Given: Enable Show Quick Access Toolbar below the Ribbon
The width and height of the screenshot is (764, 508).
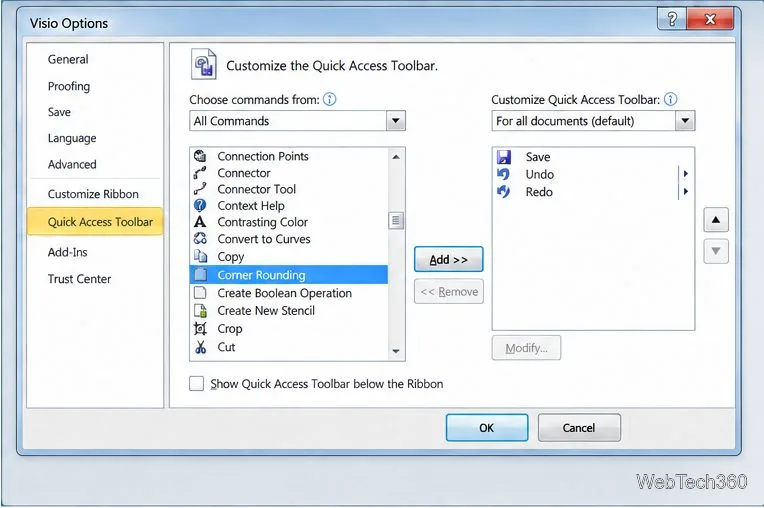Looking at the screenshot, I should coord(196,384).
